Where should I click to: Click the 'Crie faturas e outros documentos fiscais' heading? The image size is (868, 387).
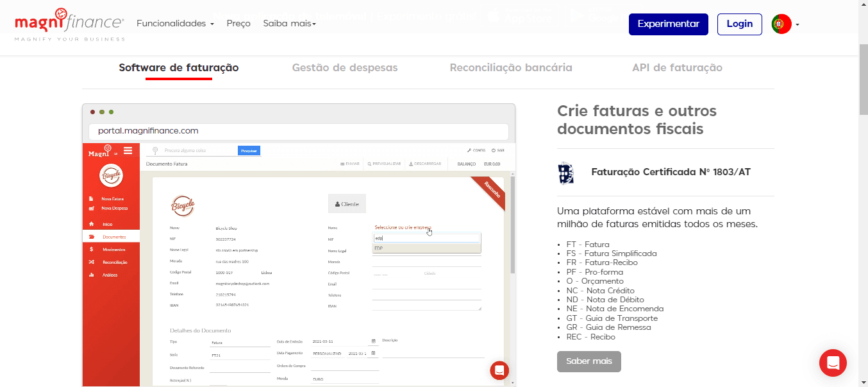tap(637, 120)
